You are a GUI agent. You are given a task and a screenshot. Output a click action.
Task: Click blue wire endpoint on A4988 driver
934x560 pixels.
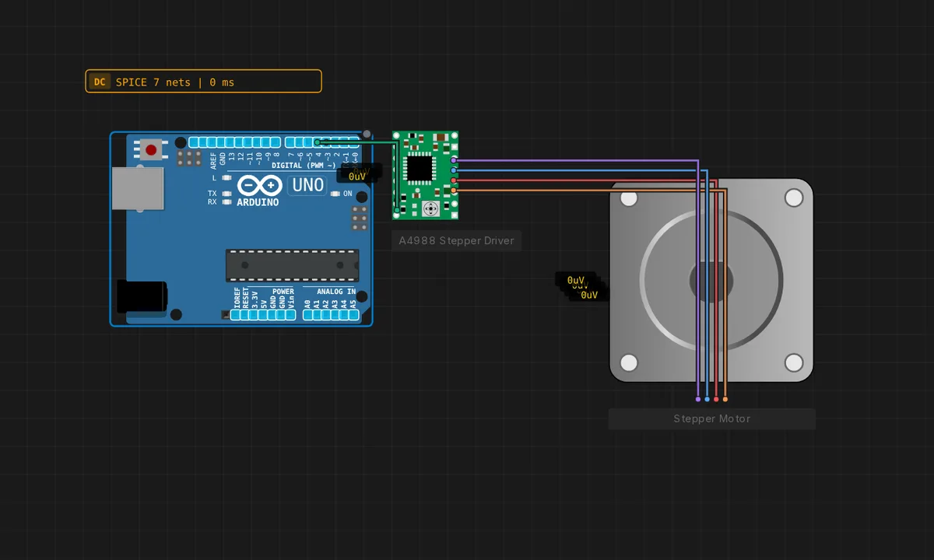[x=454, y=170]
